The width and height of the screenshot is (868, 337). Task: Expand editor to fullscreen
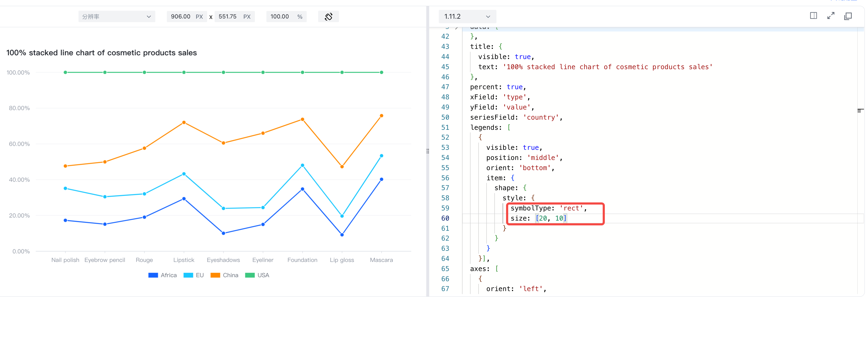[x=831, y=16]
